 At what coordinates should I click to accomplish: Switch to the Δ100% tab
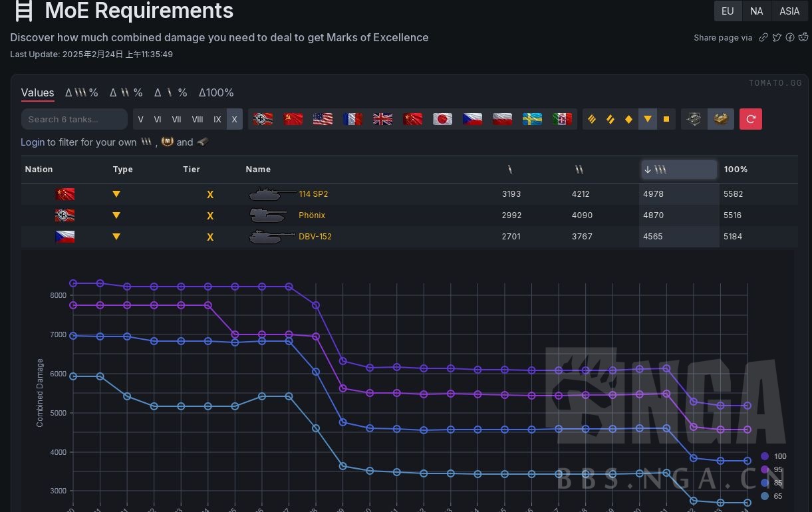(216, 92)
